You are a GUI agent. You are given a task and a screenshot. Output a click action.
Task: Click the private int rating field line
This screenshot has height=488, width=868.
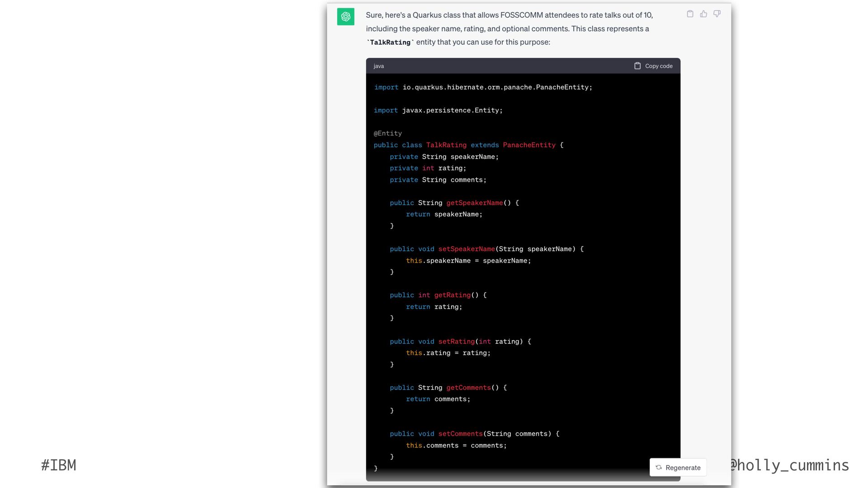point(428,168)
